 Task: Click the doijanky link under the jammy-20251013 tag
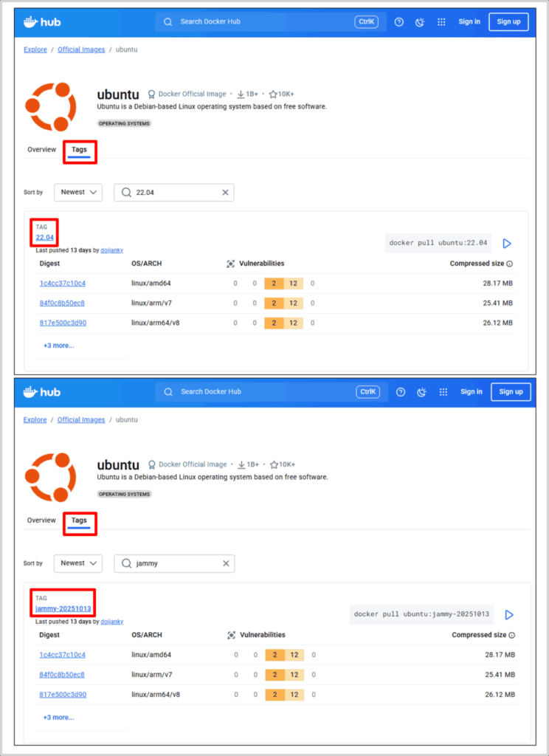pos(112,622)
